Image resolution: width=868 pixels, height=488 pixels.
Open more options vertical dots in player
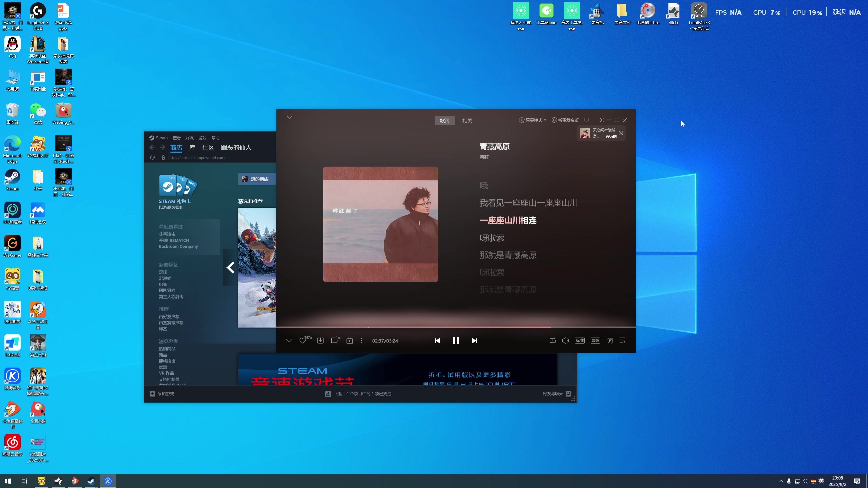(x=361, y=341)
